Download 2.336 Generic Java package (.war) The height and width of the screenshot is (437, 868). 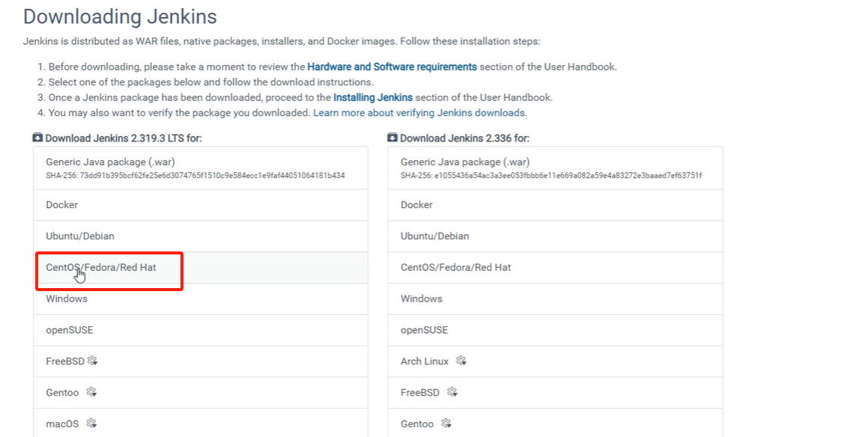tap(555, 168)
